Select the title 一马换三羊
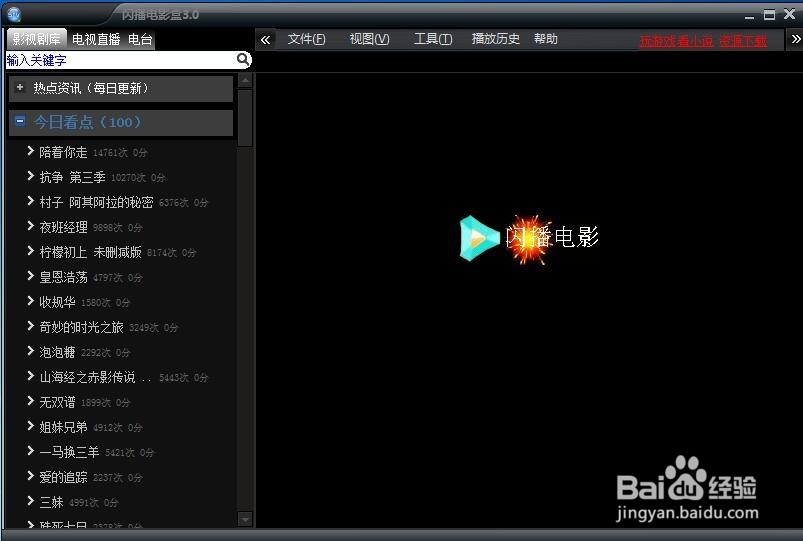The image size is (803, 541). click(69, 452)
